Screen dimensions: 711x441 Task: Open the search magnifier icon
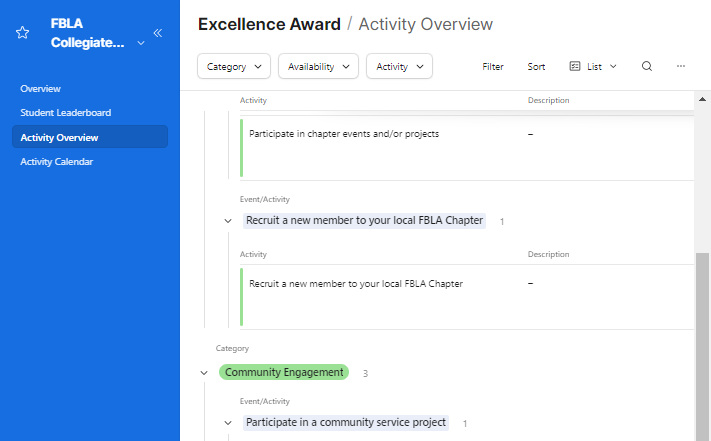tap(647, 66)
